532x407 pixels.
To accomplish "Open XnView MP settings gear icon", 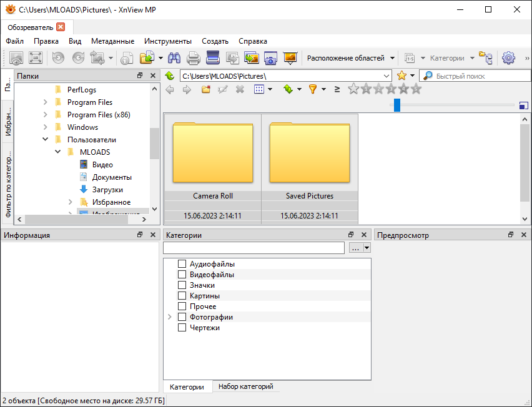I will click(508, 57).
